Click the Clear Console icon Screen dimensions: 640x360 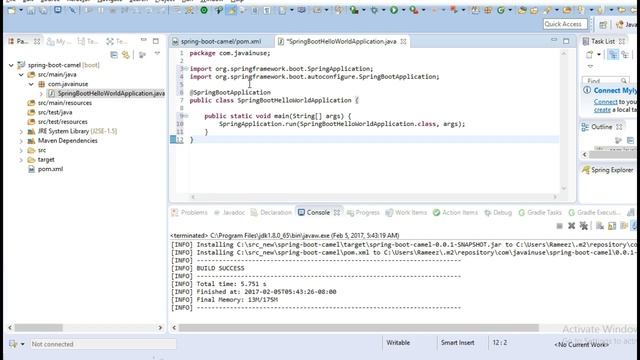[600, 226]
